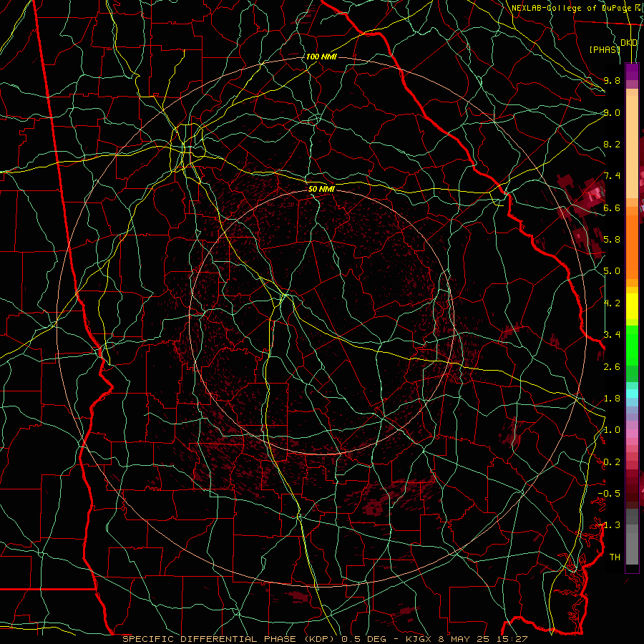Viewport: 644px width, 644px height.
Task: Click the "DKD" label above the color bar
Action: click(629, 43)
